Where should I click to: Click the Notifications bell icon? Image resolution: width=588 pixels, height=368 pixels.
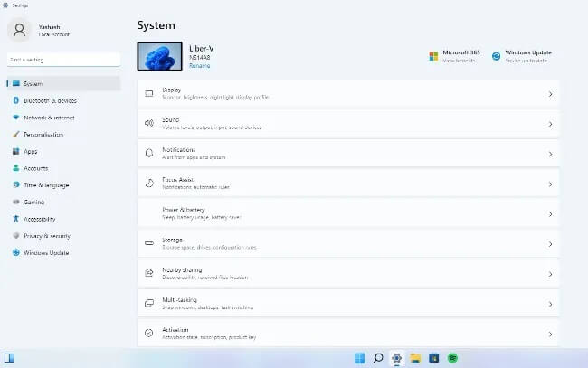[x=149, y=153]
